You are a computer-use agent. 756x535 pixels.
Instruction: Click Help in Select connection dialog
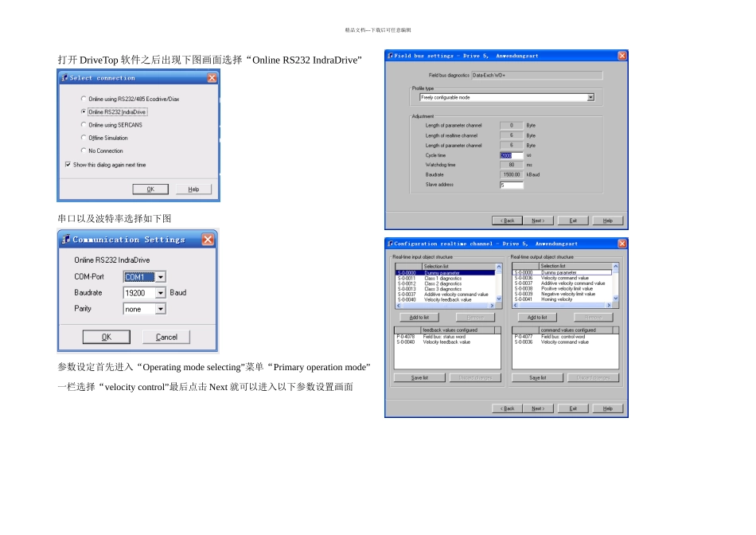193,189
